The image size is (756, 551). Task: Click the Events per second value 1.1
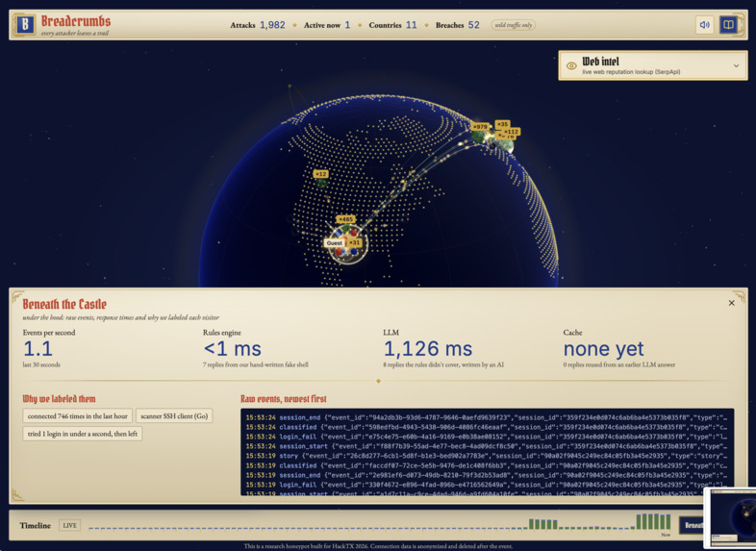(38, 348)
